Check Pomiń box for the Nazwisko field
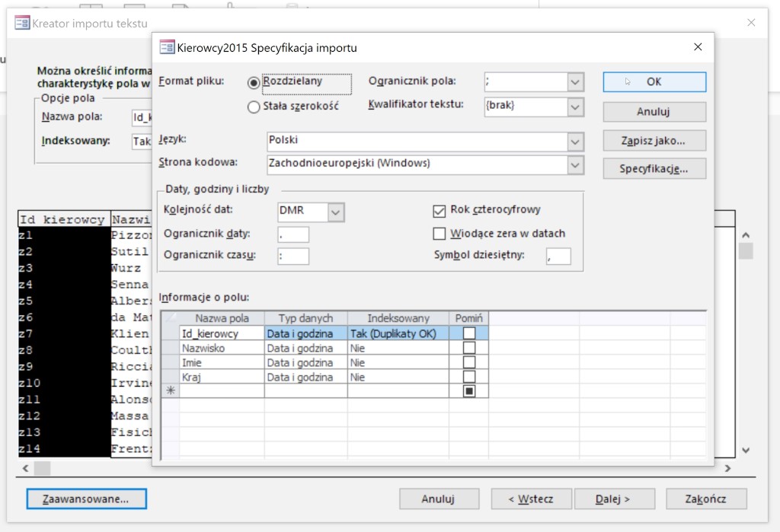The height and width of the screenshot is (532, 780). (469, 348)
